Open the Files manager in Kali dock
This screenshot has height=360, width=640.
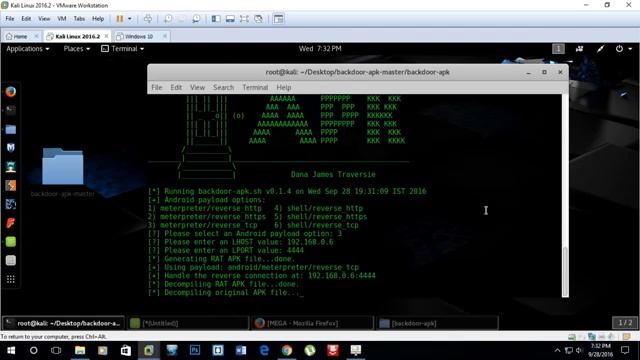point(11,129)
